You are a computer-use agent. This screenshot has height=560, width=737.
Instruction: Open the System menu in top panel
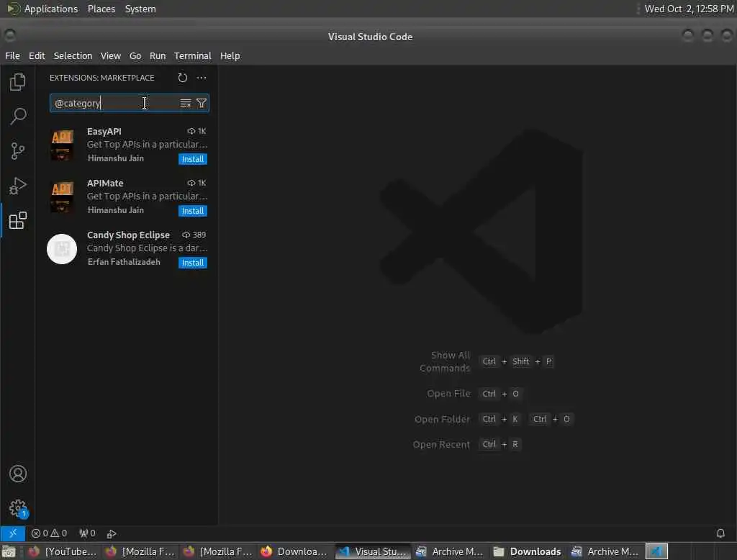point(140,9)
